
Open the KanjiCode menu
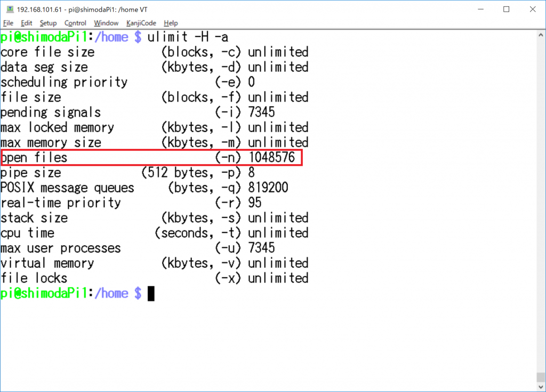(141, 23)
